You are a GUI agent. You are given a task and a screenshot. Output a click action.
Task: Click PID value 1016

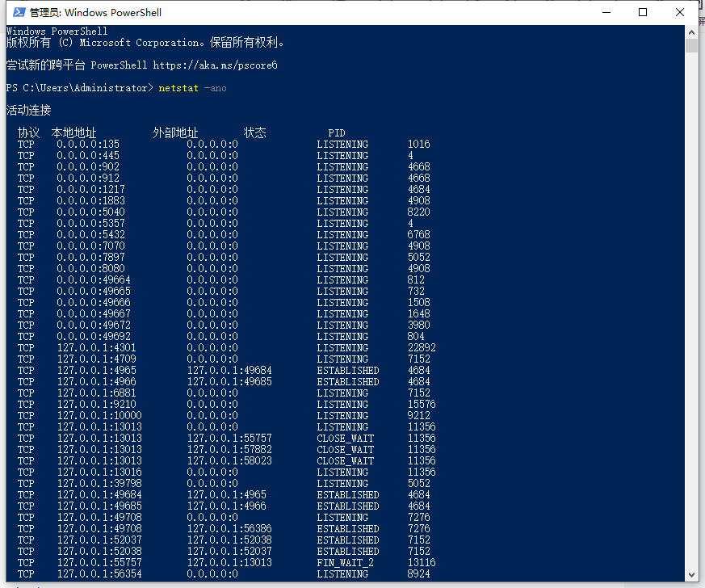tap(418, 145)
